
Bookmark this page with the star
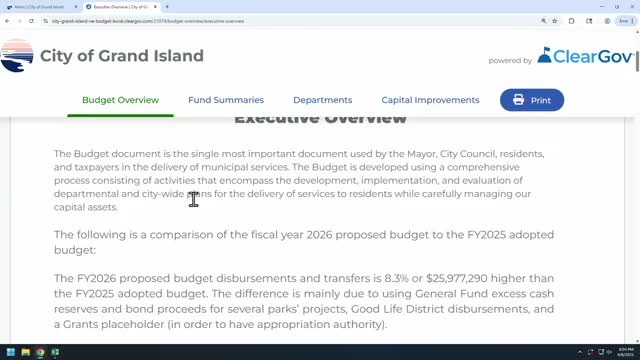555,21
